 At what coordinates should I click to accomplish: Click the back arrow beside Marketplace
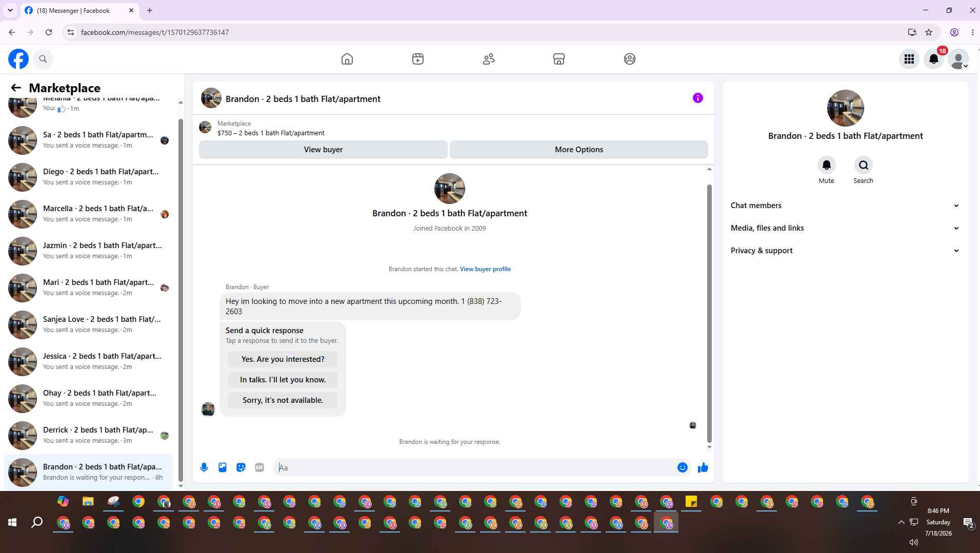[x=16, y=88]
